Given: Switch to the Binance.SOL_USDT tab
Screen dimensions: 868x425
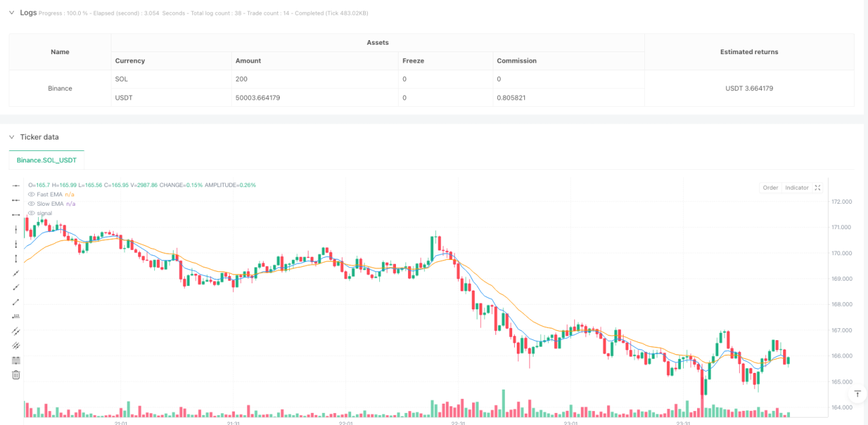Looking at the screenshot, I should pos(47,160).
